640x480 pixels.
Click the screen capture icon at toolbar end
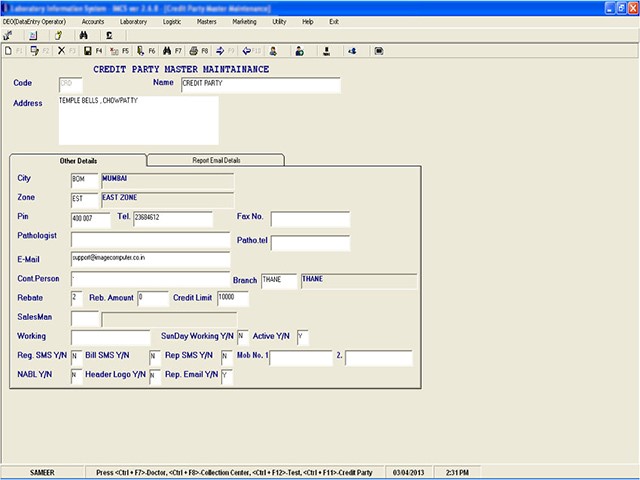click(379, 51)
